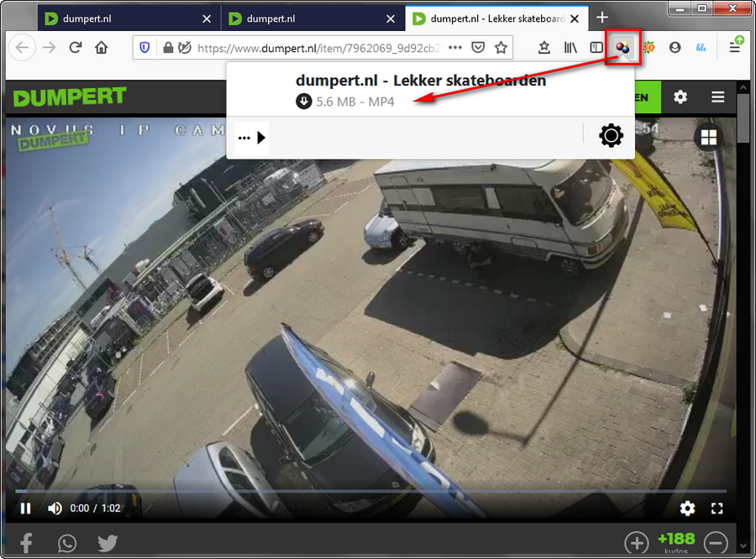Image resolution: width=756 pixels, height=559 pixels.
Task: Click the Video DownloadHelper extension icon
Action: pyautogui.click(x=622, y=47)
